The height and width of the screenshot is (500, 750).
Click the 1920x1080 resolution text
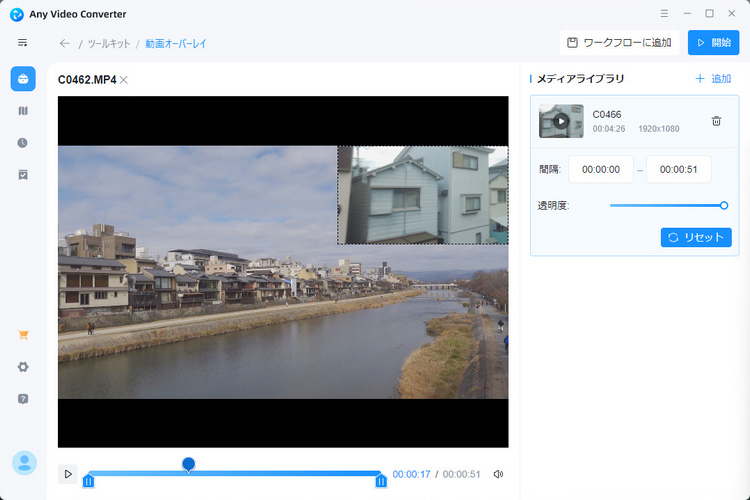pos(659,129)
